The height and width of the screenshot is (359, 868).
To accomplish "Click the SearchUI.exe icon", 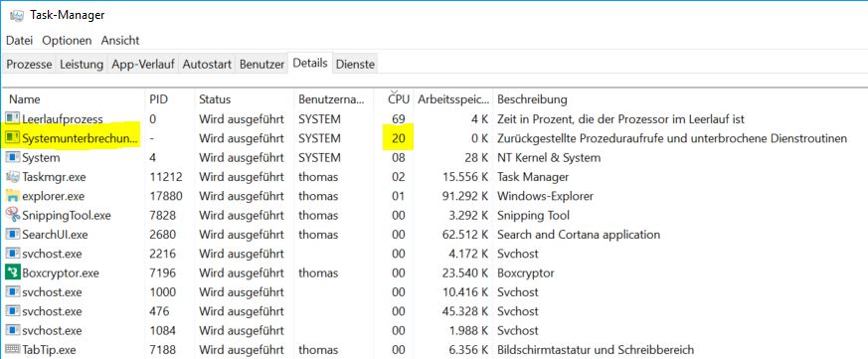I will 12,235.
